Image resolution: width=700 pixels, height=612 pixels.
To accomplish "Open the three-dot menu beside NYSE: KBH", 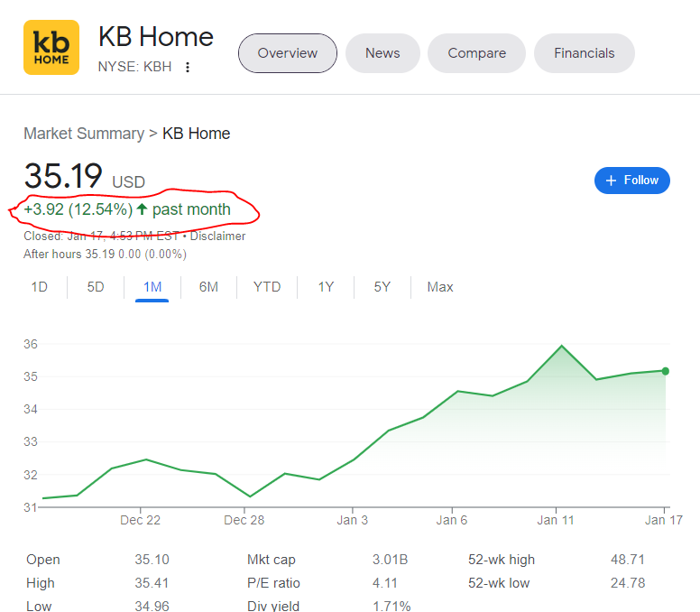I will click(x=188, y=67).
